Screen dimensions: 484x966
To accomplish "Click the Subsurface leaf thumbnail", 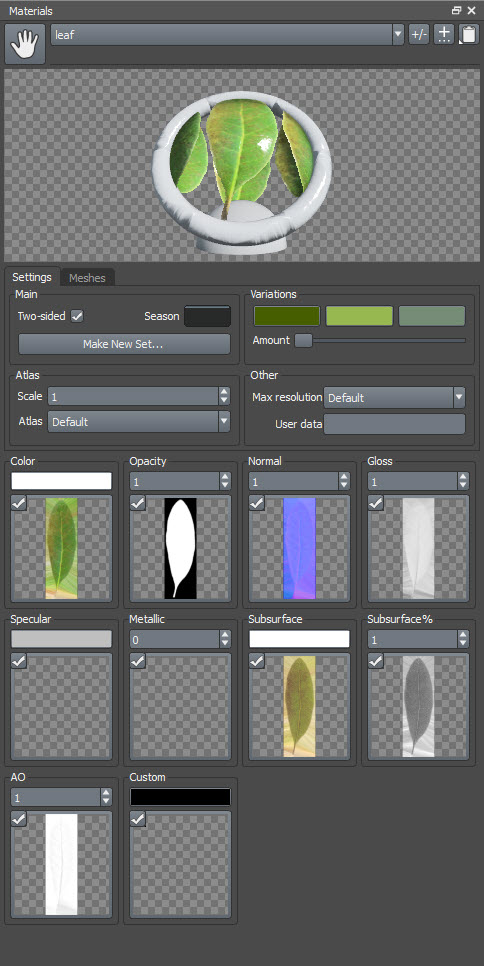I will pyautogui.click(x=299, y=706).
